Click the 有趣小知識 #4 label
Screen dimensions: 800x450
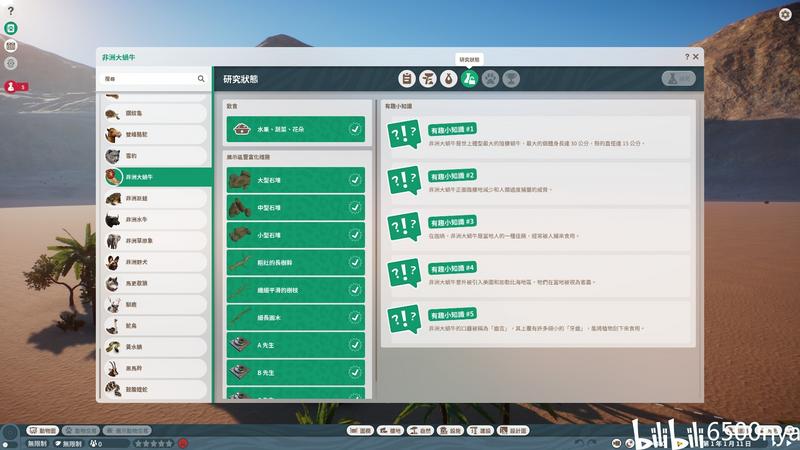pos(452,268)
